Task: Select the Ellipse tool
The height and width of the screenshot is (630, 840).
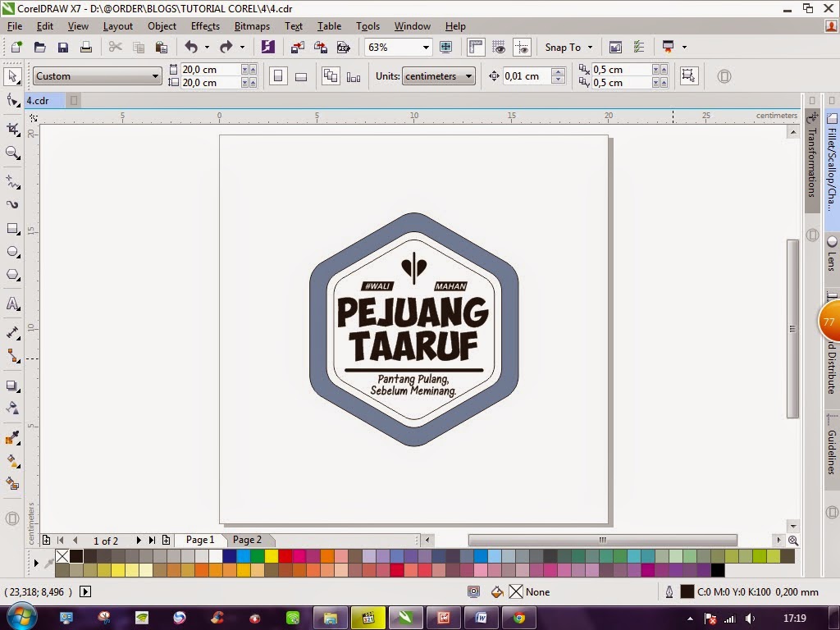Action: point(12,252)
